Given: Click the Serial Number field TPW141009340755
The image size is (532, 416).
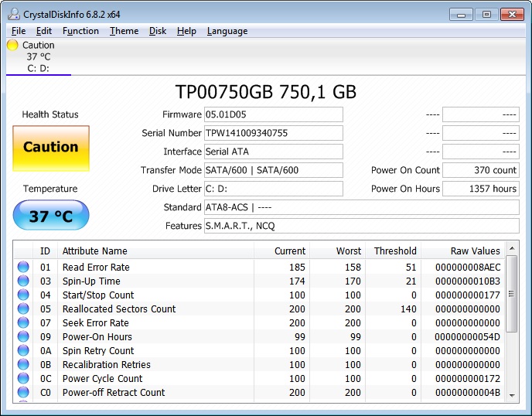Looking at the screenshot, I should point(274,133).
